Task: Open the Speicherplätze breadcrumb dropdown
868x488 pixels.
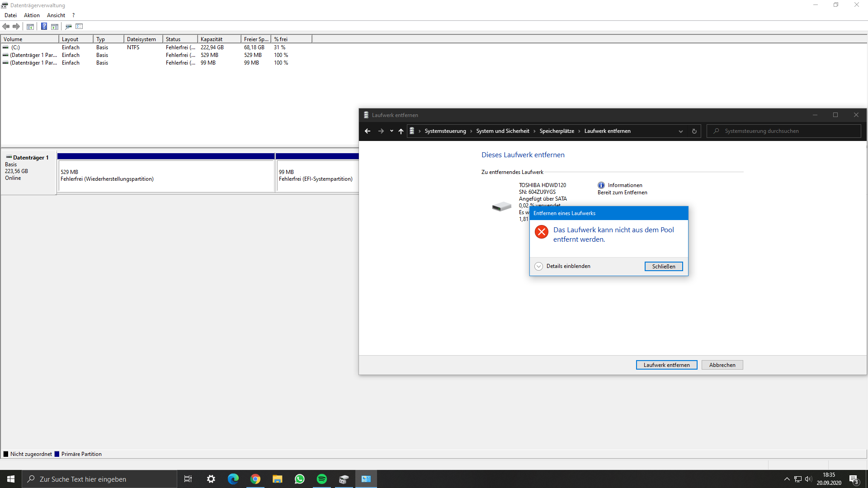Action: tap(580, 131)
